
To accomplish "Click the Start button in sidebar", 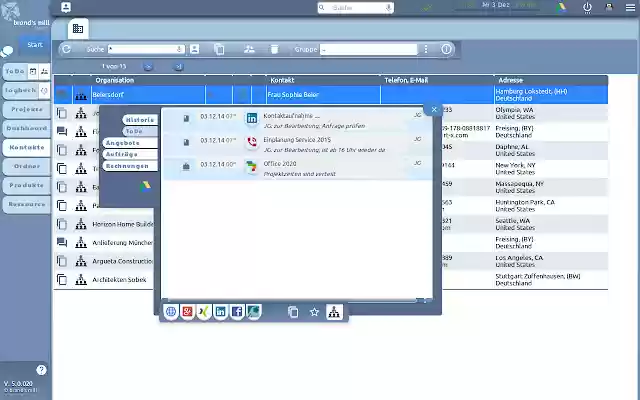I will coord(35,45).
